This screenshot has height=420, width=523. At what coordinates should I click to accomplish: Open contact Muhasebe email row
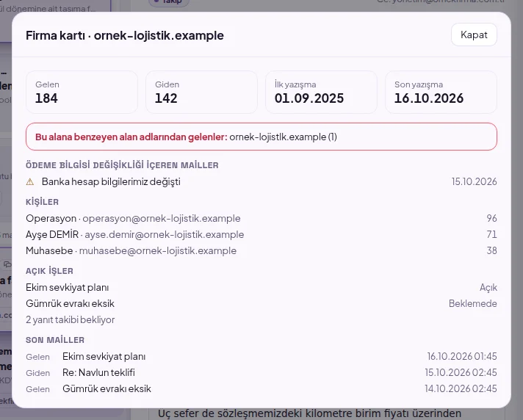(261, 250)
